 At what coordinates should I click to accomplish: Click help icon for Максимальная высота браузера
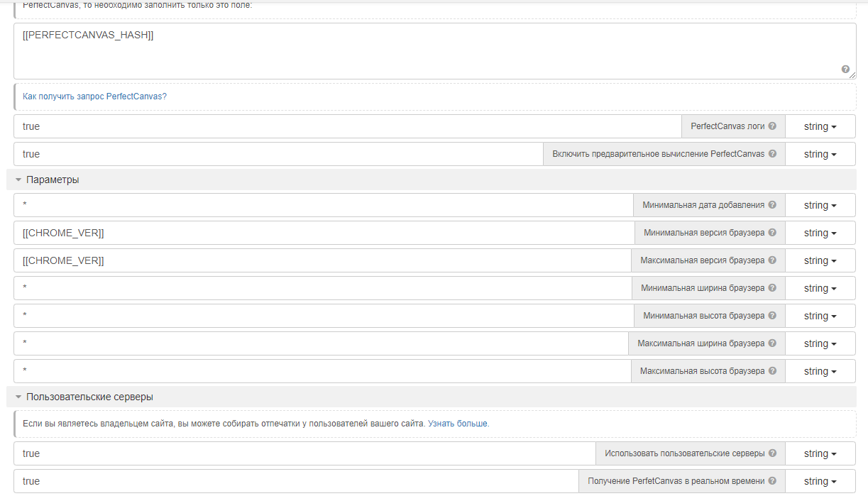(772, 371)
